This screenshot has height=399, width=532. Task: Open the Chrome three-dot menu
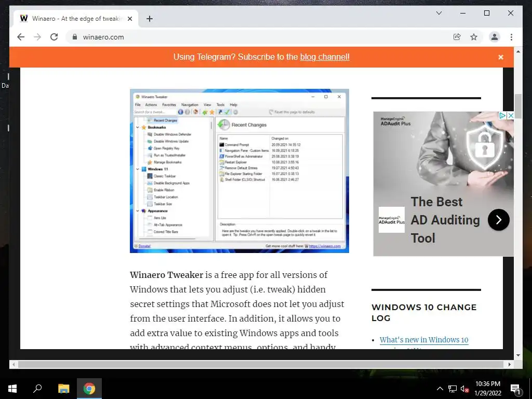511,37
